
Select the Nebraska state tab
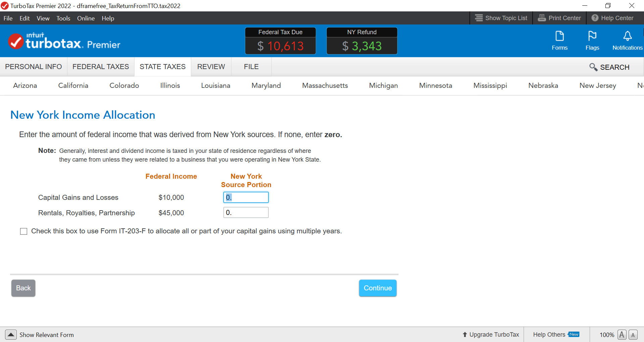tap(543, 85)
